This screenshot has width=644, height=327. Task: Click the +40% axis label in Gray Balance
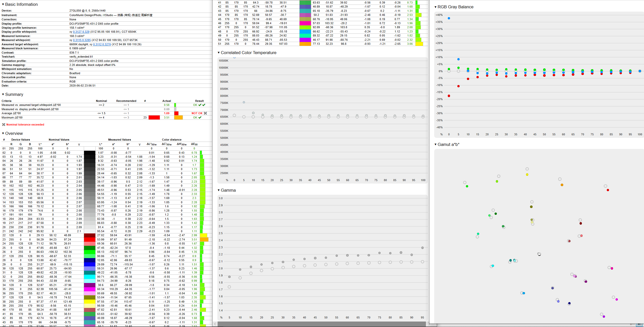(439, 15)
